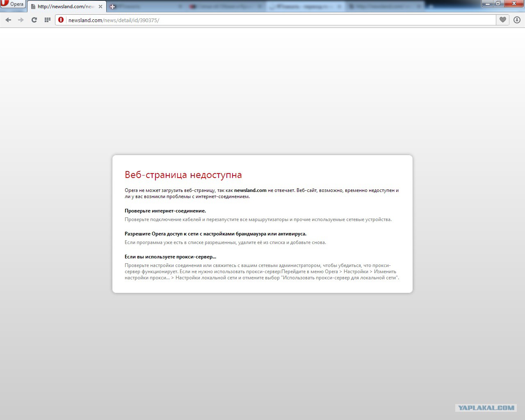
Task: Open the Speed Dial grid
Action: pyautogui.click(x=48, y=20)
